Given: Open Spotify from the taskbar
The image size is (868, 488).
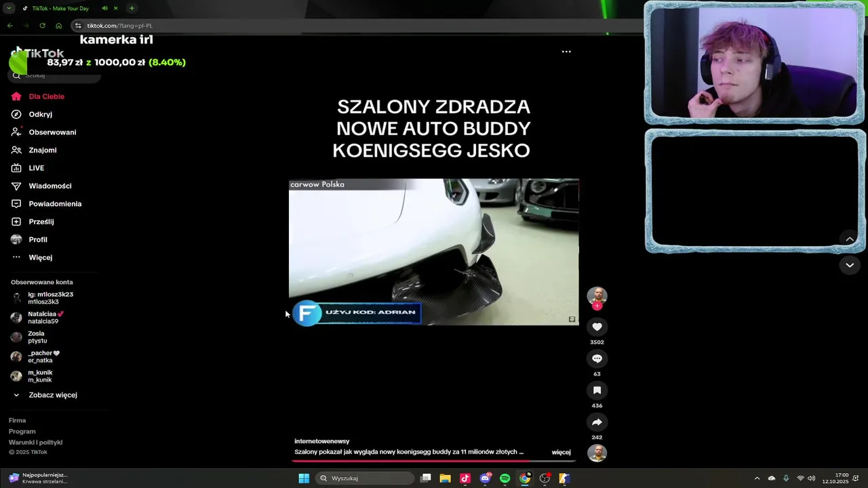Looking at the screenshot, I should [x=505, y=479].
